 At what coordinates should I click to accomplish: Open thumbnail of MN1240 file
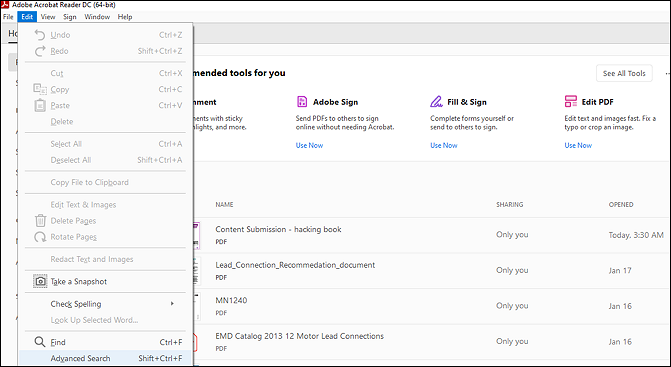pos(197,306)
